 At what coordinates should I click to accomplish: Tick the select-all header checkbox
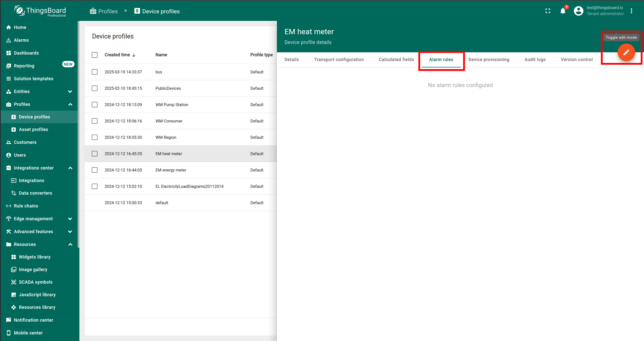pos(94,55)
